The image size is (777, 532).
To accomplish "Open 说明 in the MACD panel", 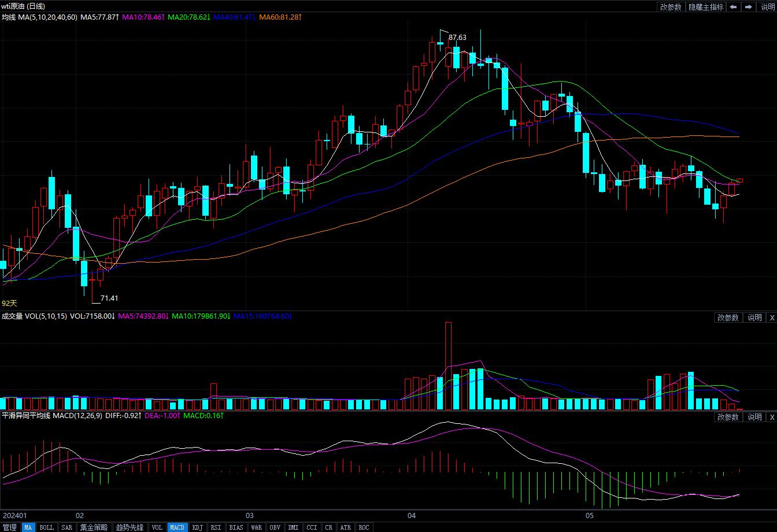I will pos(754,417).
